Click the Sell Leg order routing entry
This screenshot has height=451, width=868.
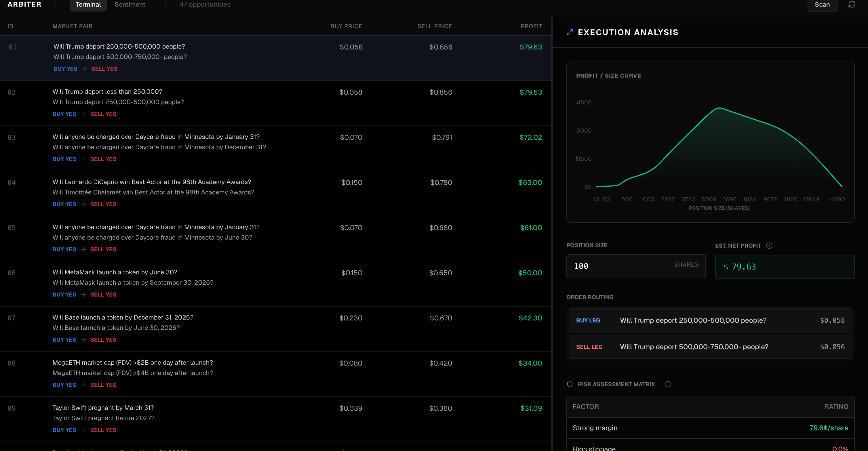(x=710, y=347)
